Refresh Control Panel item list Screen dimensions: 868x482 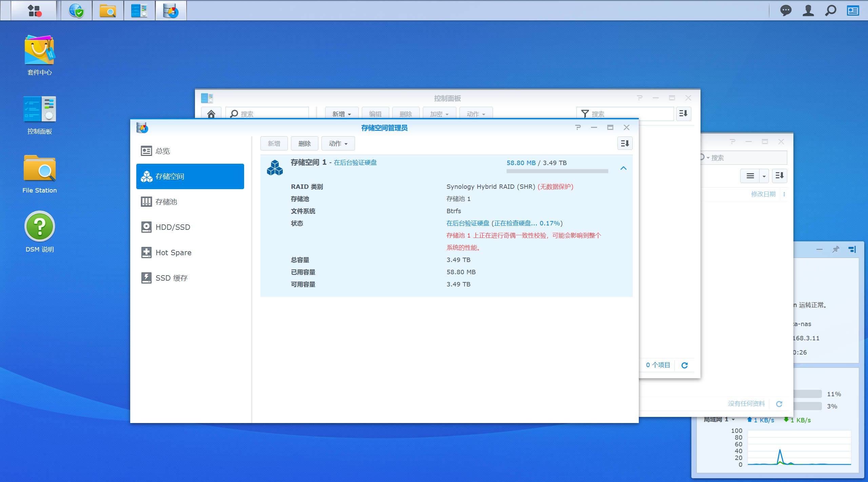(685, 365)
